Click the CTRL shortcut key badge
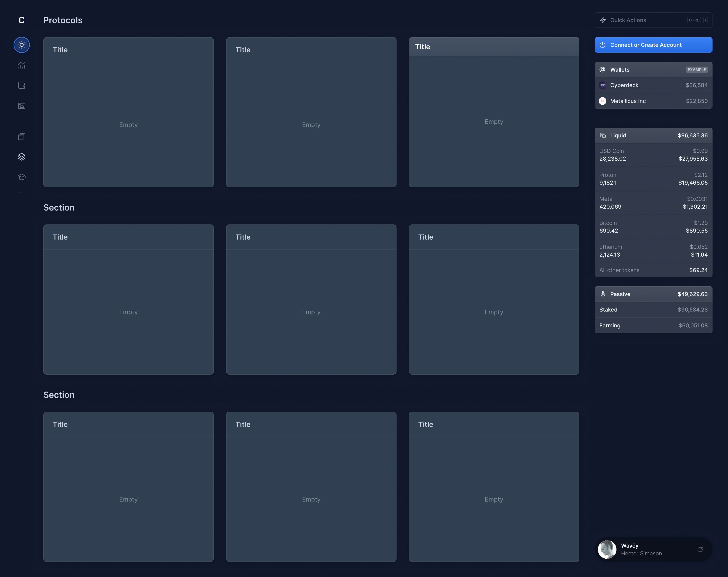This screenshot has height=577, width=728. tap(694, 20)
